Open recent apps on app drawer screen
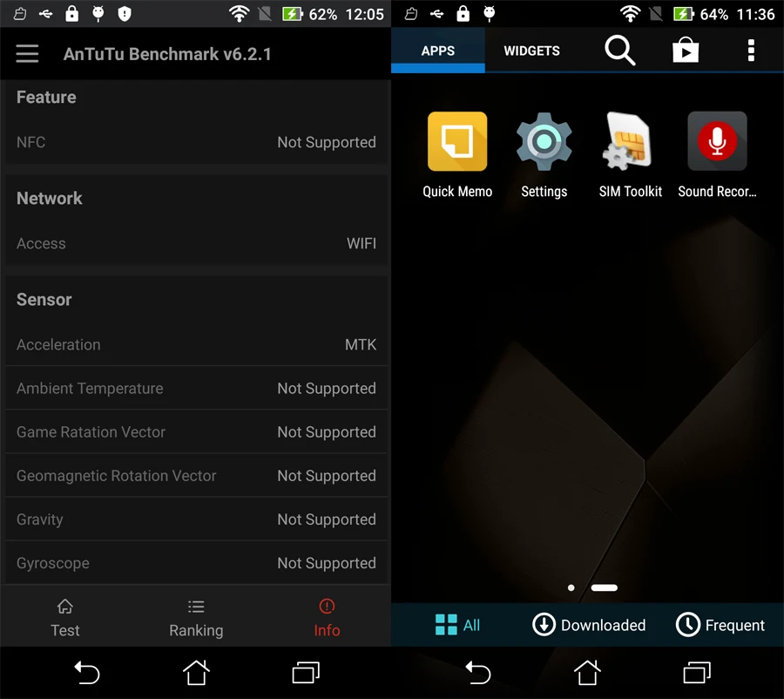 coord(697,673)
